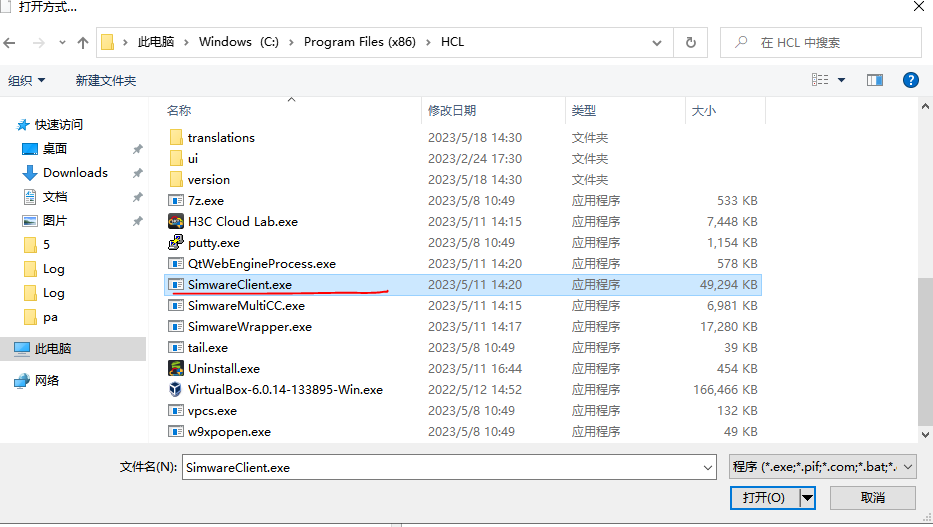The width and height of the screenshot is (933, 527).
Task: Select the H3C Cloud Lab.exe icon
Action: [176, 221]
